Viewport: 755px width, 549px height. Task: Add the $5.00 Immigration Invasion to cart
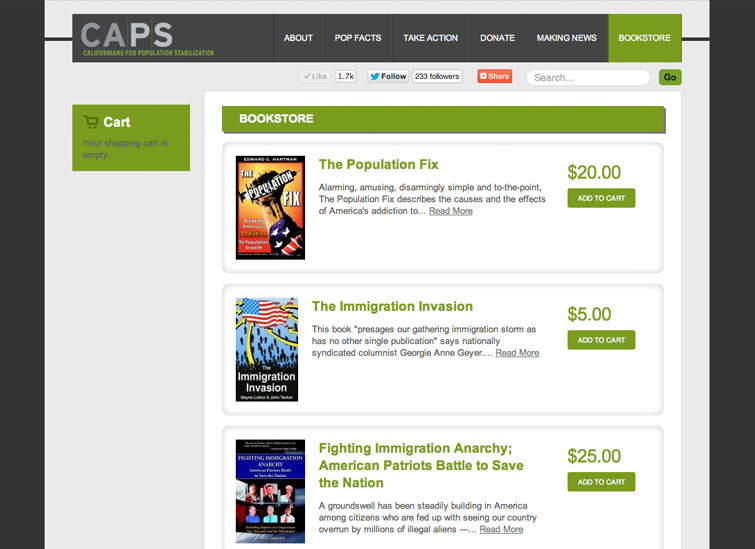[601, 340]
